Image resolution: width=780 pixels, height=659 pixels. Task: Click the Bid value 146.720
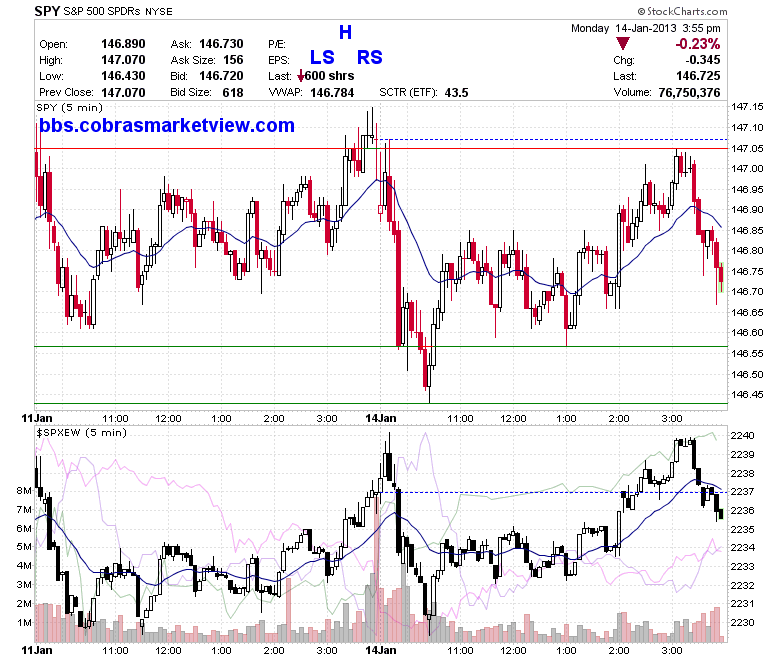click(x=221, y=76)
